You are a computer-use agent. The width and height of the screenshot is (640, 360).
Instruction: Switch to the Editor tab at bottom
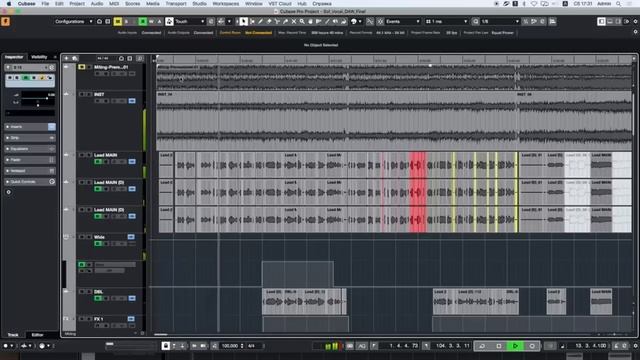[38, 335]
